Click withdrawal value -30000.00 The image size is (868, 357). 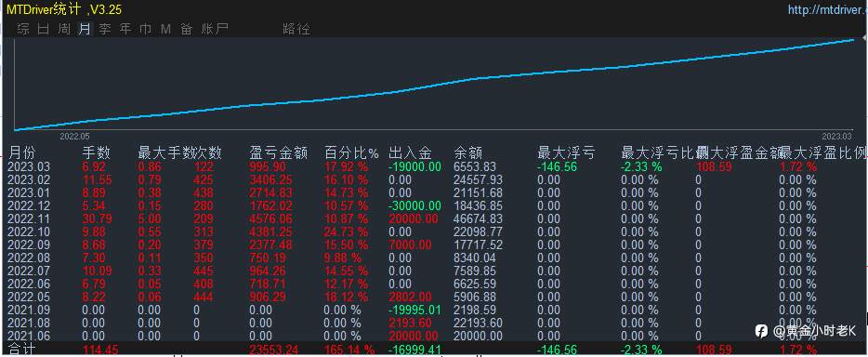(x=415, y=205)
